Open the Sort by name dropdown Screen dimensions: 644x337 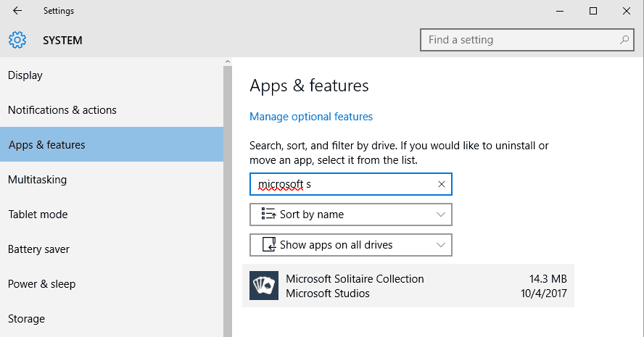[x=351, y=215]
